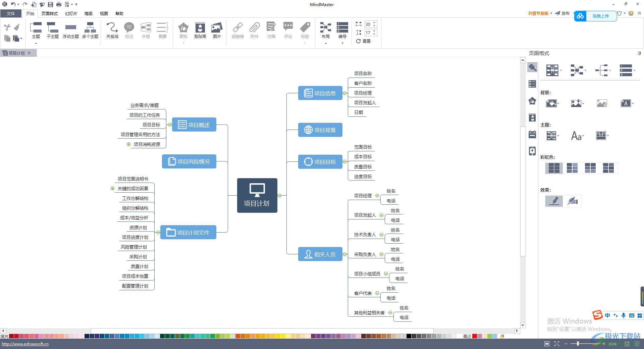Click the 拖拽上传 upload button
644x349 pixels.
click(596, 16)
